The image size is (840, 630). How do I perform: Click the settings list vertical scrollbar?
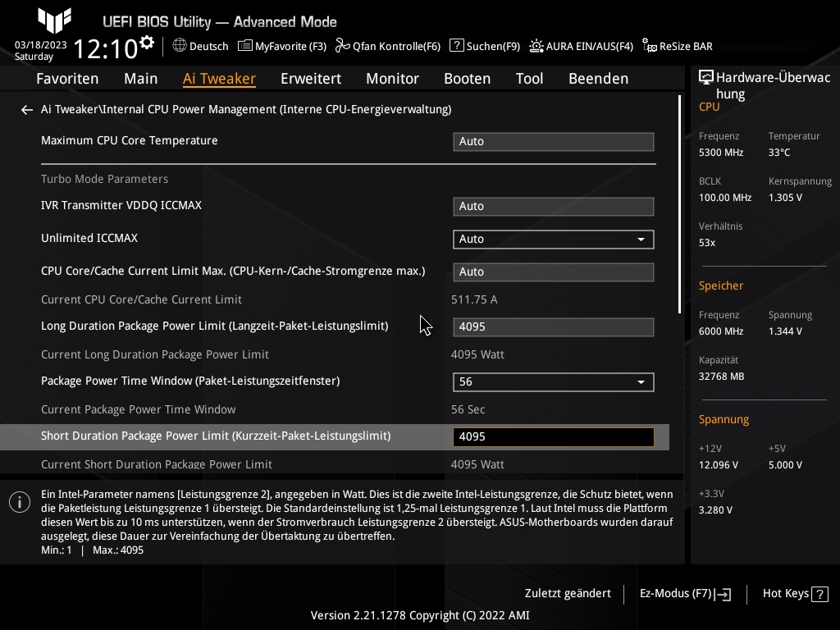tap(680, 204)
